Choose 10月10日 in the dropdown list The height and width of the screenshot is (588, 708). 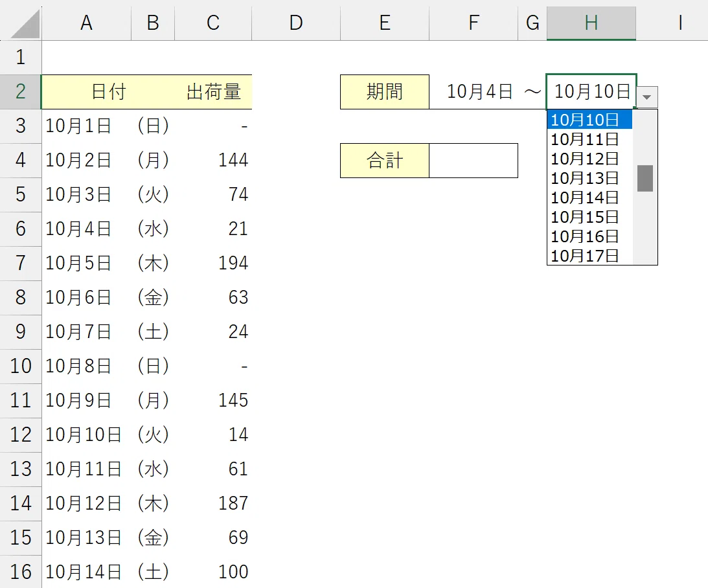[x=589, y=120]
